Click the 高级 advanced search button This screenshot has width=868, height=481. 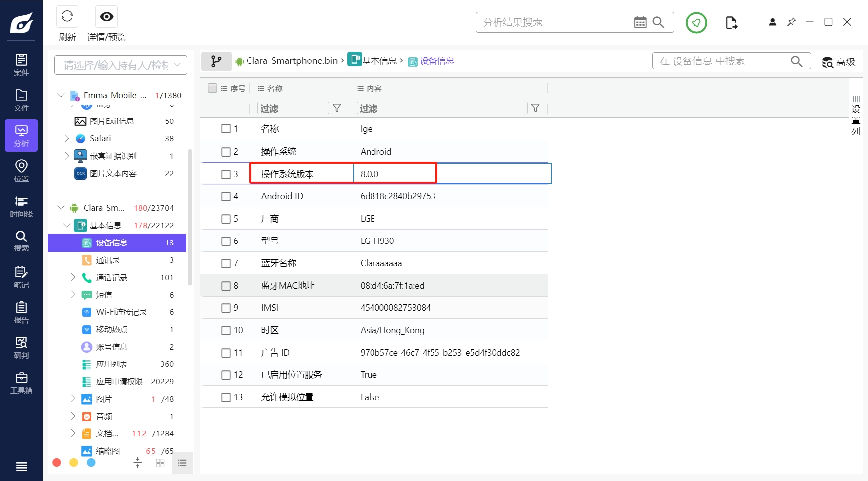coord(839,62)
